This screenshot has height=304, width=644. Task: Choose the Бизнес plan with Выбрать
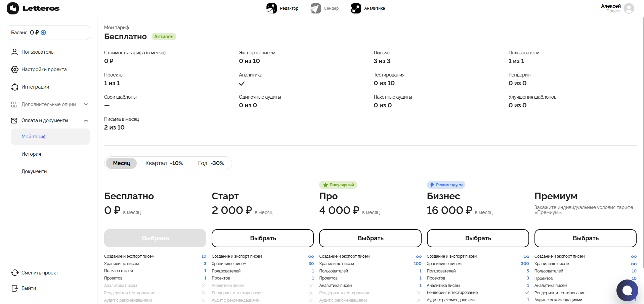[x=478, y=238]
